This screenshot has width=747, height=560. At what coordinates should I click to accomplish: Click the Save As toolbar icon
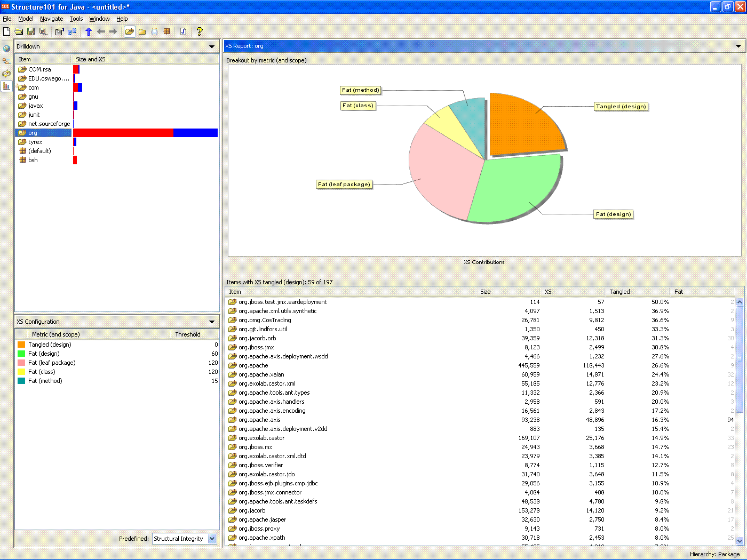tap(43, 31)
